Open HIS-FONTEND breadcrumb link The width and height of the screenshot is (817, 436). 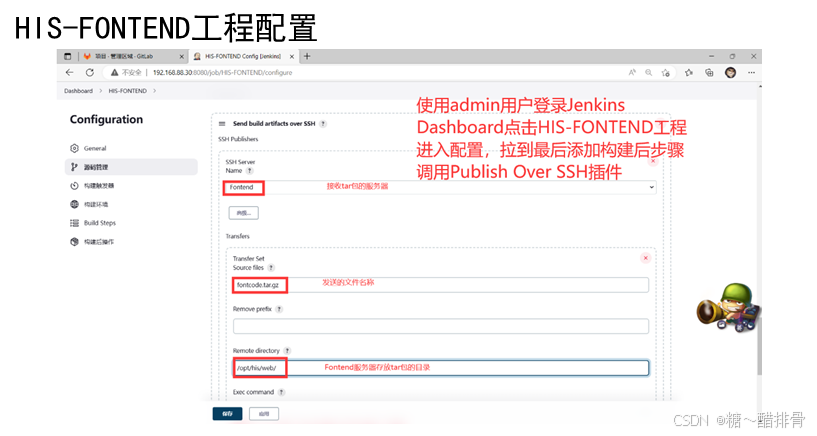pyautogui.click(x=127, y=91)
